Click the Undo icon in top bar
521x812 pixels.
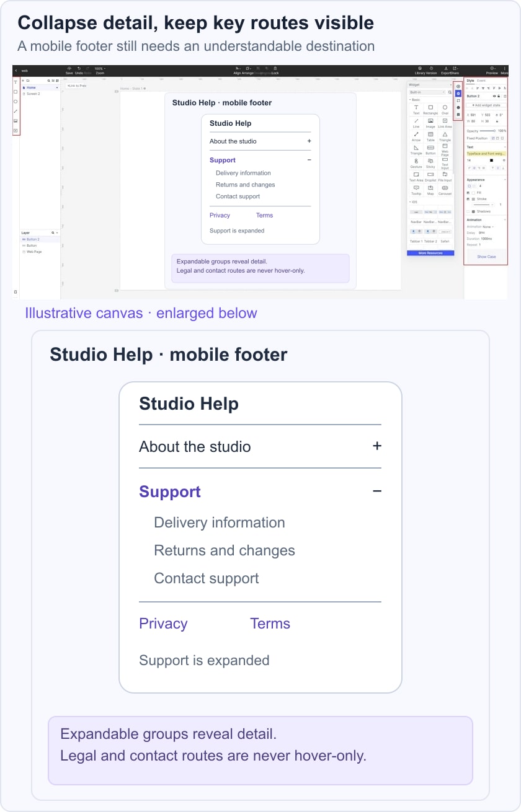79,68
